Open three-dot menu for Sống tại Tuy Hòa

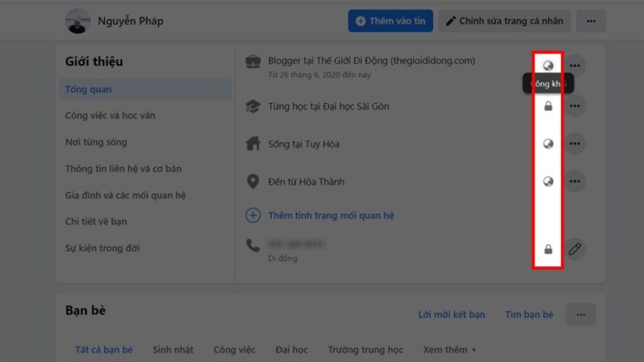(575, 144)
